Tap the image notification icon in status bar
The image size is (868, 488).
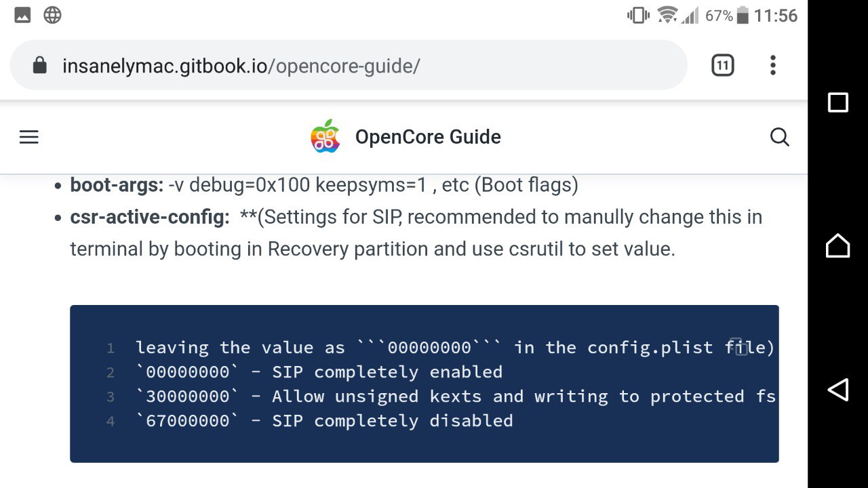coord(22,15)
